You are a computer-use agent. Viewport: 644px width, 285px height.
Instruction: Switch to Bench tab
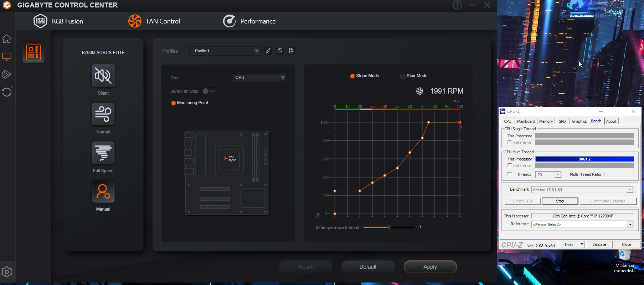[x=596, y=121]
